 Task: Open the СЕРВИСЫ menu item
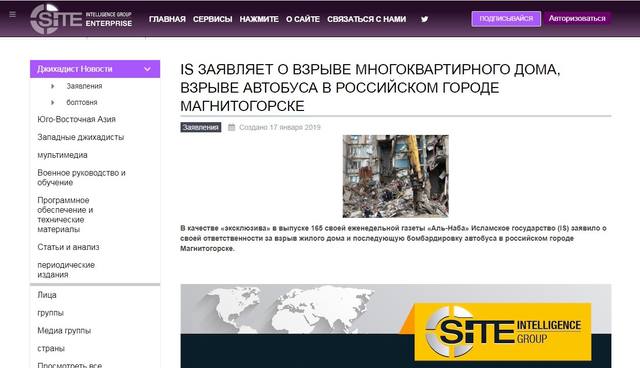(213, 19)
